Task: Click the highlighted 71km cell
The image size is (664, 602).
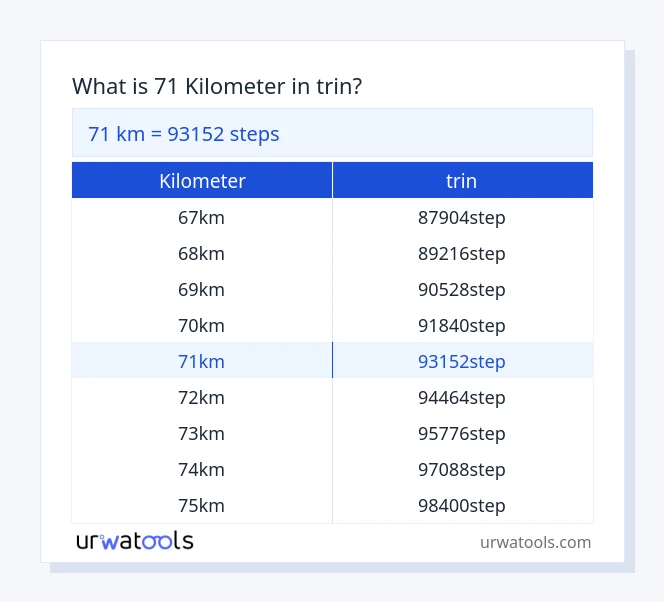Action: (201, 361)
